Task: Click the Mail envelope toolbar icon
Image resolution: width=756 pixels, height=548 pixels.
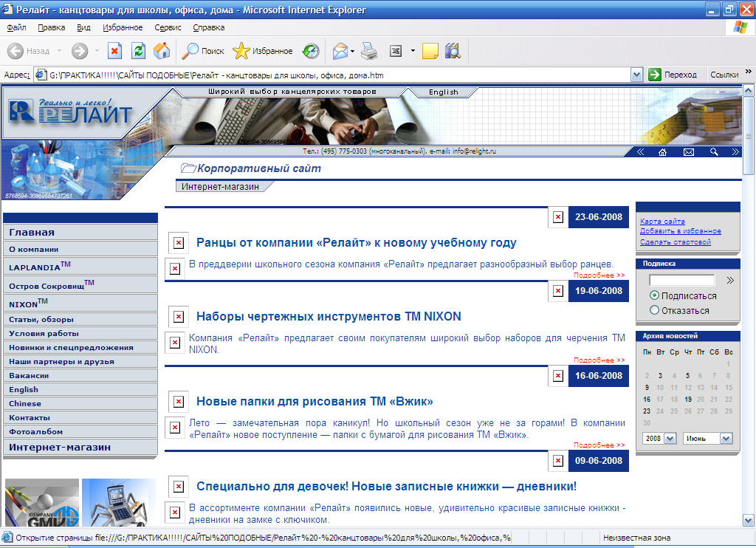Action: [340, 51]
